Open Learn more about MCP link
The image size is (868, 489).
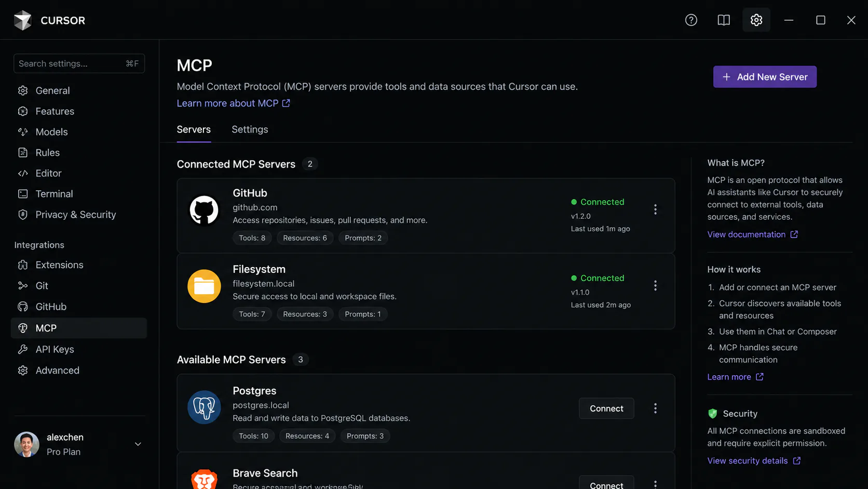click(234, 103)
